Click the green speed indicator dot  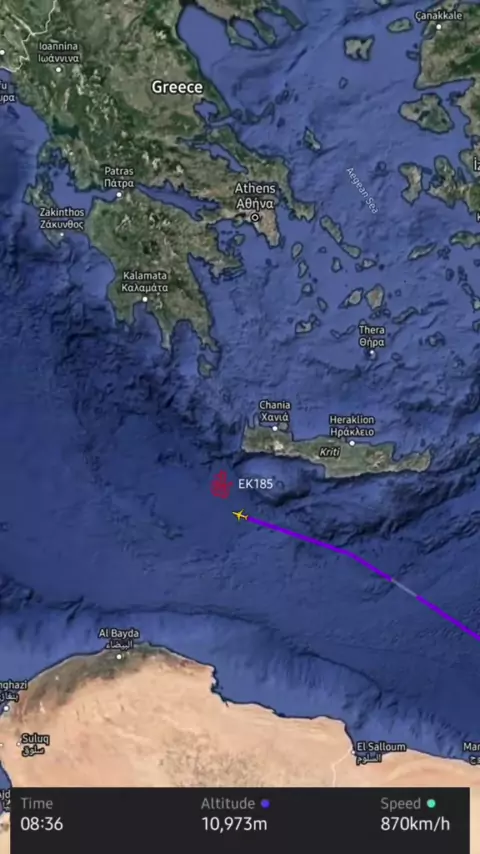pos(431,803)
